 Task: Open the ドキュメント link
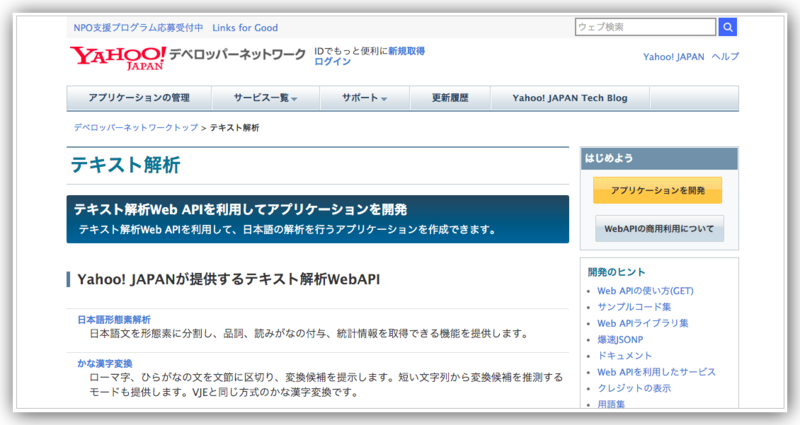pos(624,356)
